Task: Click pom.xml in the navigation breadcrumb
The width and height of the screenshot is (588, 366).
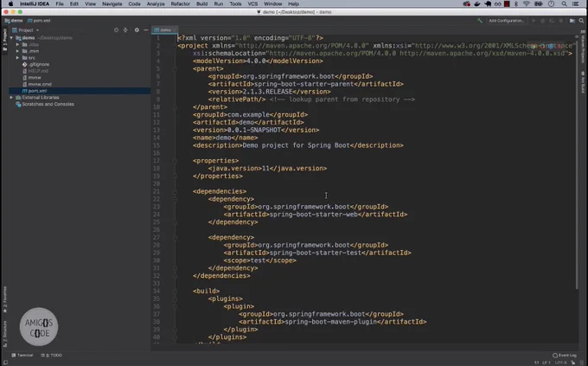Action: pos(39,21)
